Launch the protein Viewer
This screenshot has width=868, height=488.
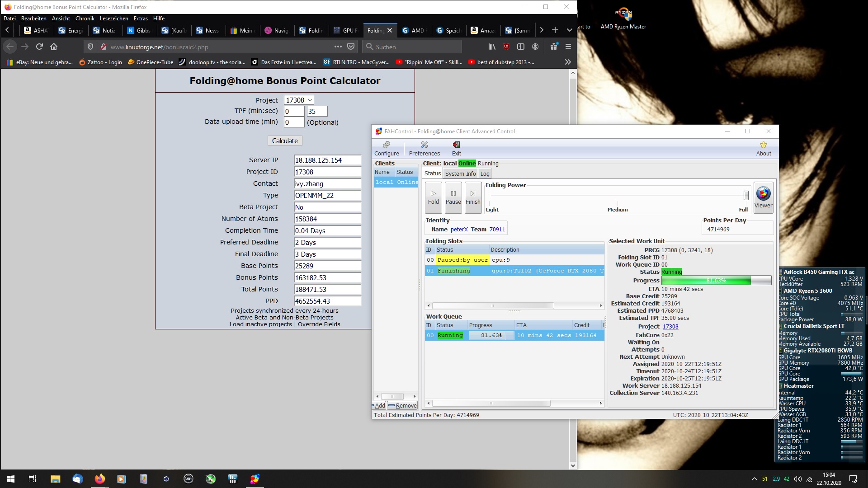(763, 197)
